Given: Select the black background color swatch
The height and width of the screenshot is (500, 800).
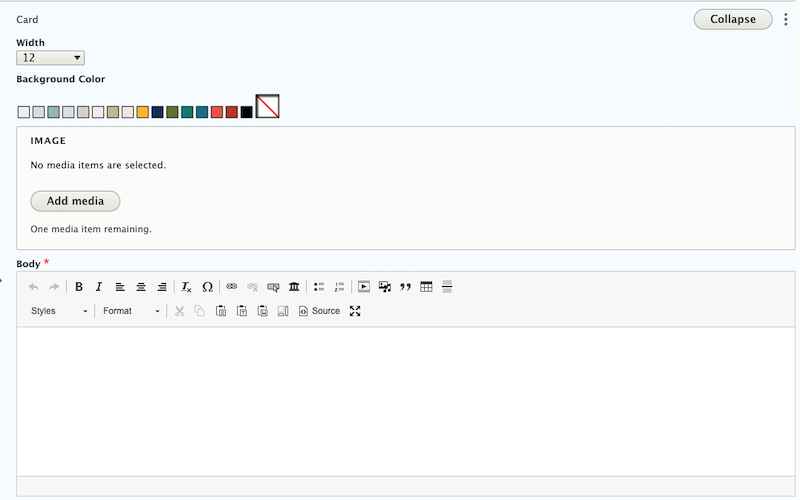Looking at the screenshot, I should (x=246, y=112).
